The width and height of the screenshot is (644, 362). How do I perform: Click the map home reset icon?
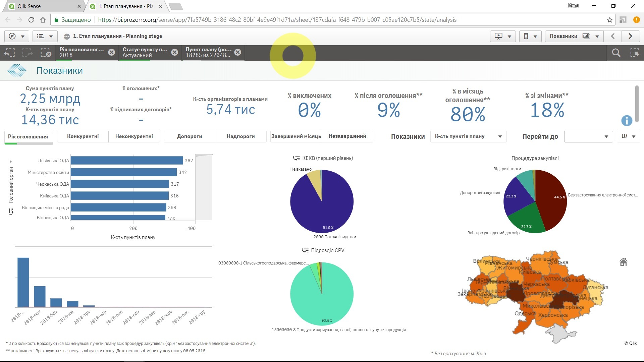623,262
